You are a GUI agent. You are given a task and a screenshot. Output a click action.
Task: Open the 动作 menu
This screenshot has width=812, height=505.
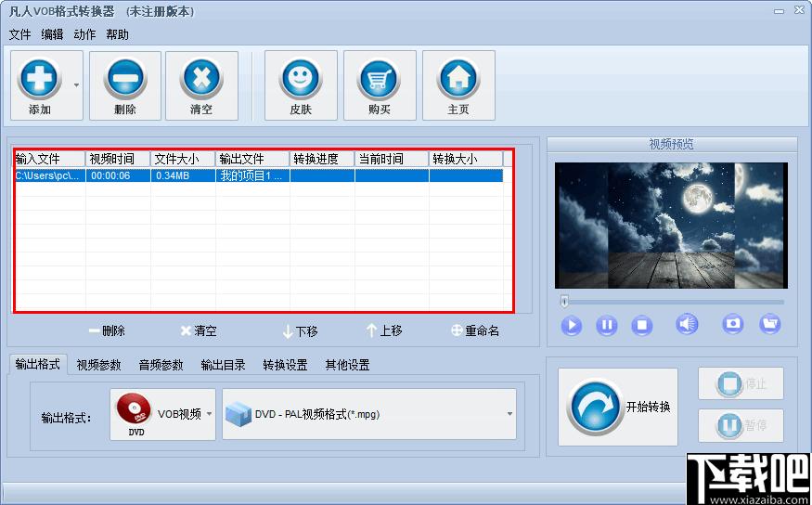84,34
